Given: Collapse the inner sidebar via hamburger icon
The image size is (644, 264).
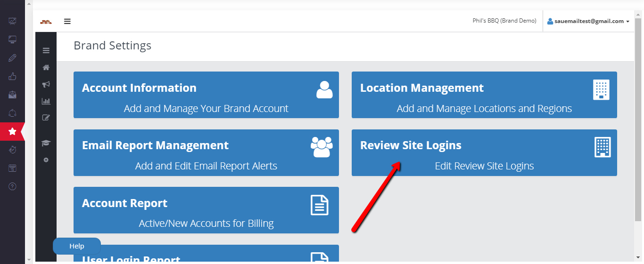Looking at the screenshot, I should pos(46,51).
